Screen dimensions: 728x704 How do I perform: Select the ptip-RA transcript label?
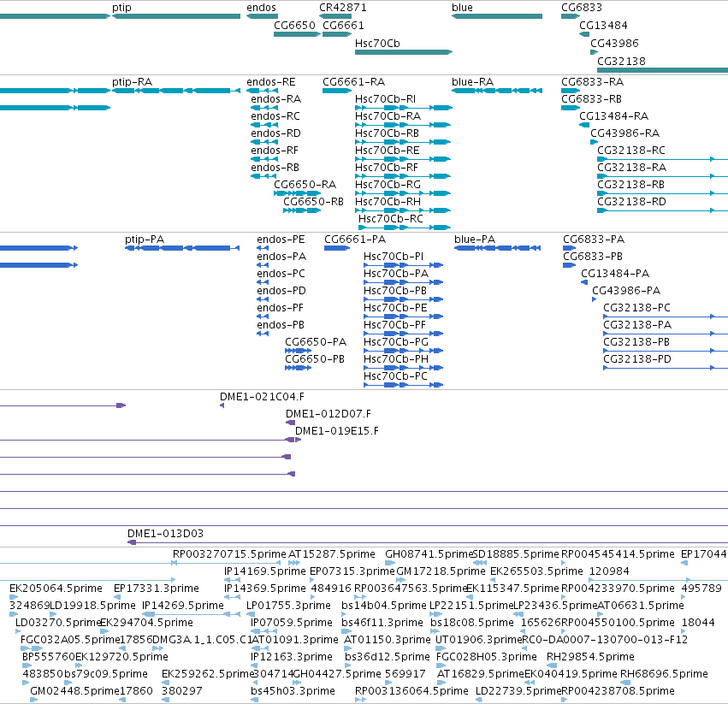[x=133, y=82]
